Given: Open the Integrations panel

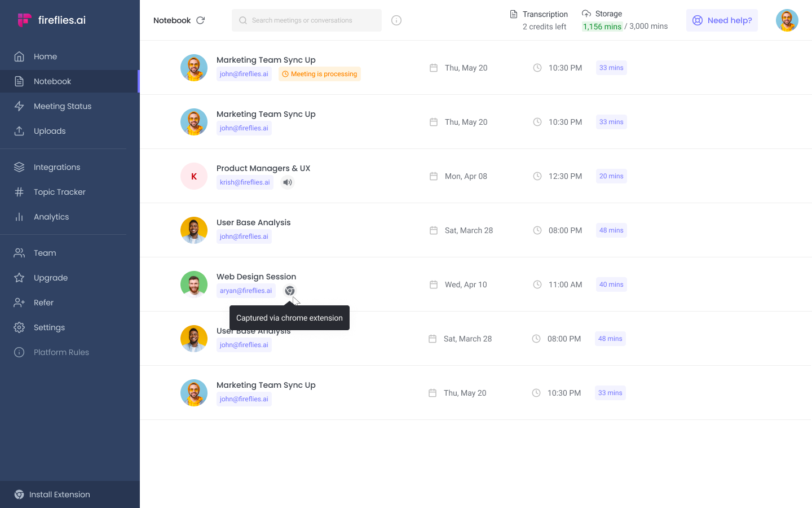Looking at the screenshot, I should [x=56, y=167].
